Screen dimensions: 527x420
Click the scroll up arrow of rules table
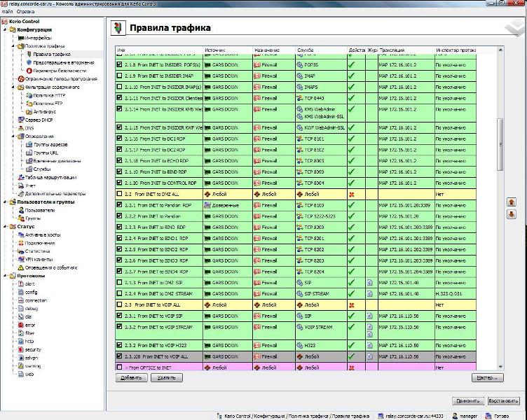coord(500,50)
